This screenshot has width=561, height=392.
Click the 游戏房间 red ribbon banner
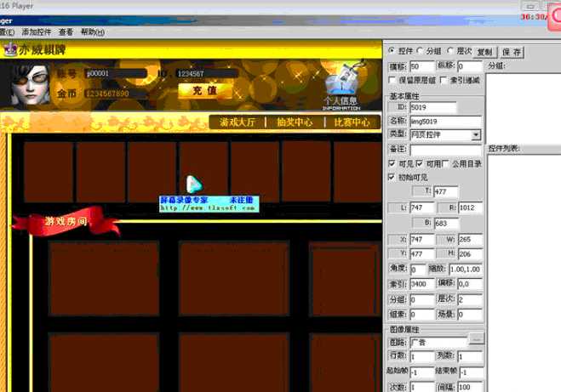65,223
